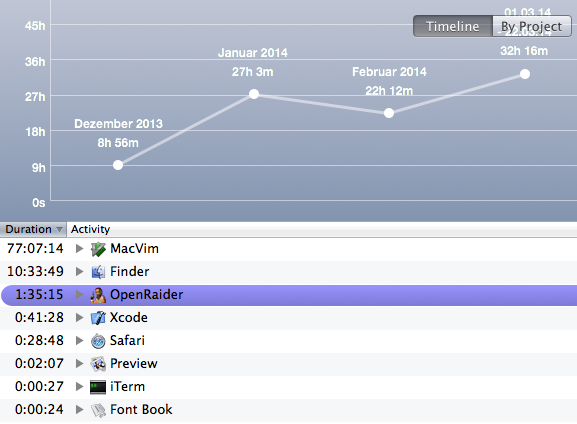This screenshot has height=424, width=577.
Task: Switch to the Timeline view
Action: [453, 26]
